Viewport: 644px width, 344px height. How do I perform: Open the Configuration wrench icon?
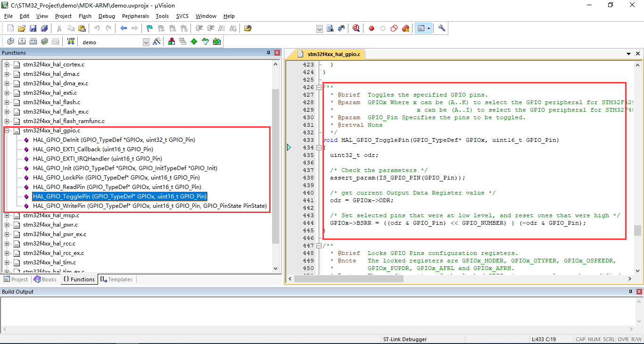click(x=442, y=28)
